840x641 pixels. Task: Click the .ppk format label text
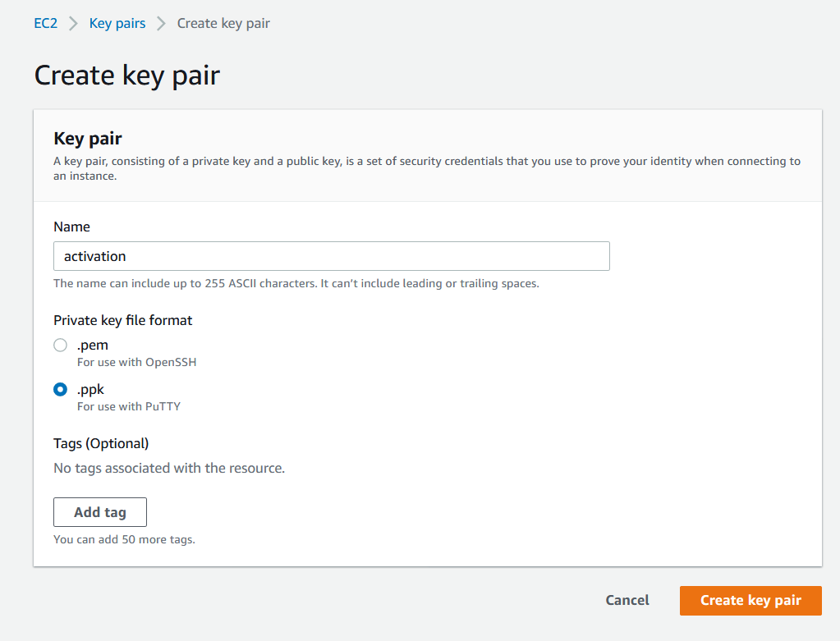pyautogui.click(x=90, y=389)
